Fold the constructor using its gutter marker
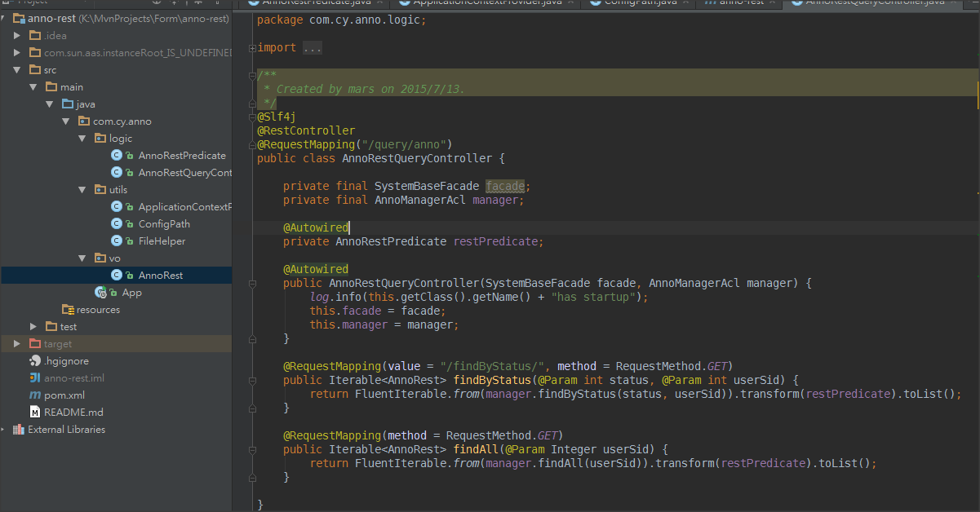 252,284
